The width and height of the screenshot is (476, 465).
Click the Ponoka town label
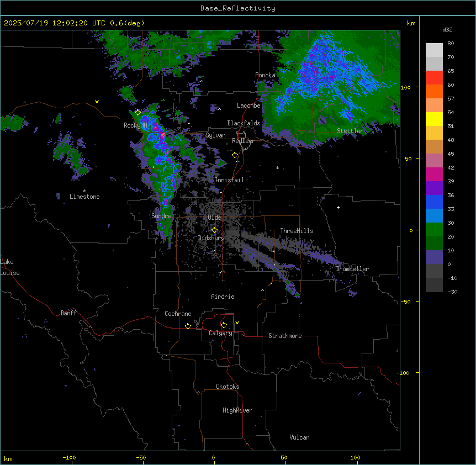tap(265, 75)
